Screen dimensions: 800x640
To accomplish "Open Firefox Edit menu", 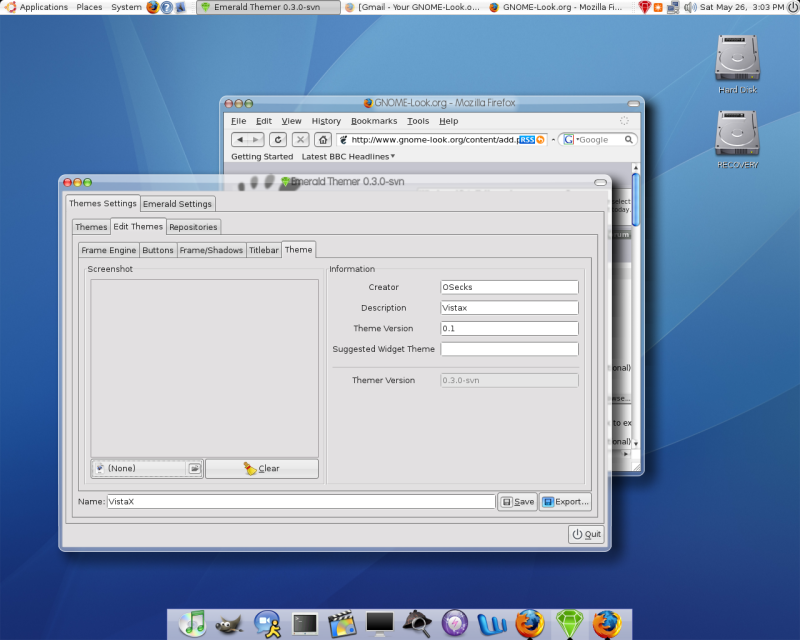I will 264,121.
